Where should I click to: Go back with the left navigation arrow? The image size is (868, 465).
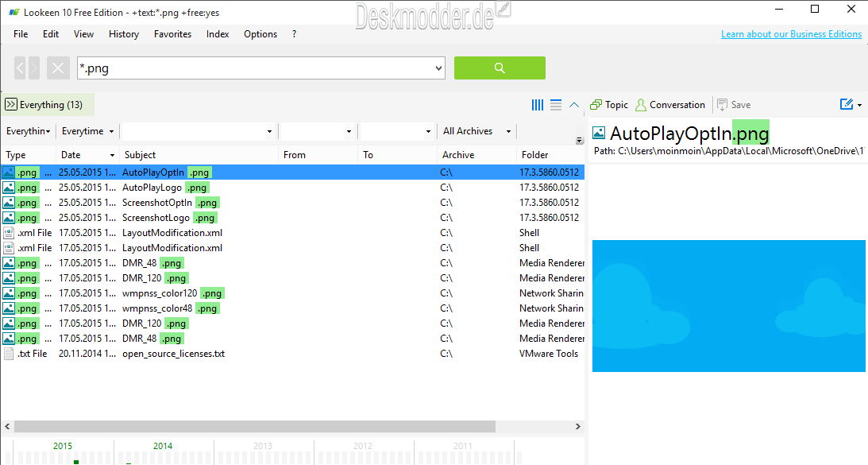pyautogui.click(x=20, y=68)
